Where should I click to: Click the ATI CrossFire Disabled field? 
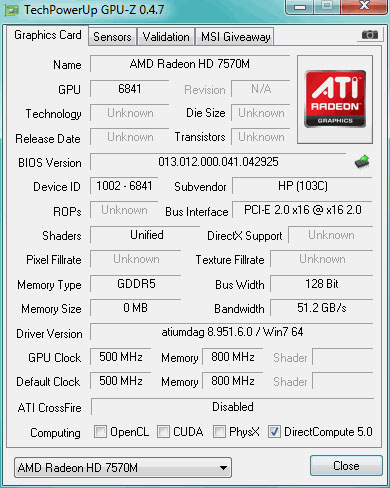(233, 407)
